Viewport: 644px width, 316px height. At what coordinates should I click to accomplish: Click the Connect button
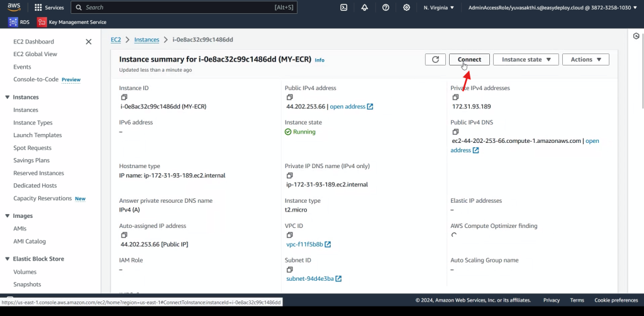click(x=469, y=59)
